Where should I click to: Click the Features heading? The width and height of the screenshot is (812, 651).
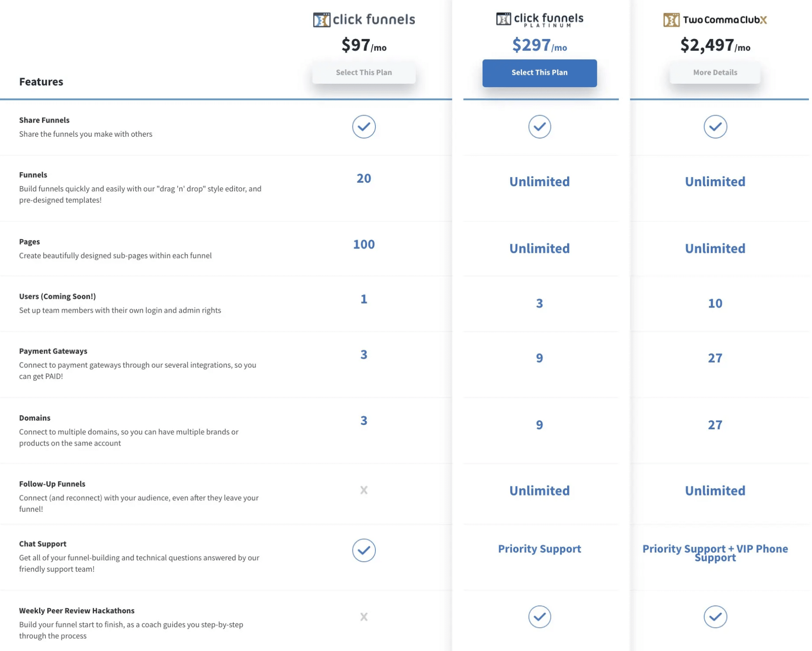[41, 82]
